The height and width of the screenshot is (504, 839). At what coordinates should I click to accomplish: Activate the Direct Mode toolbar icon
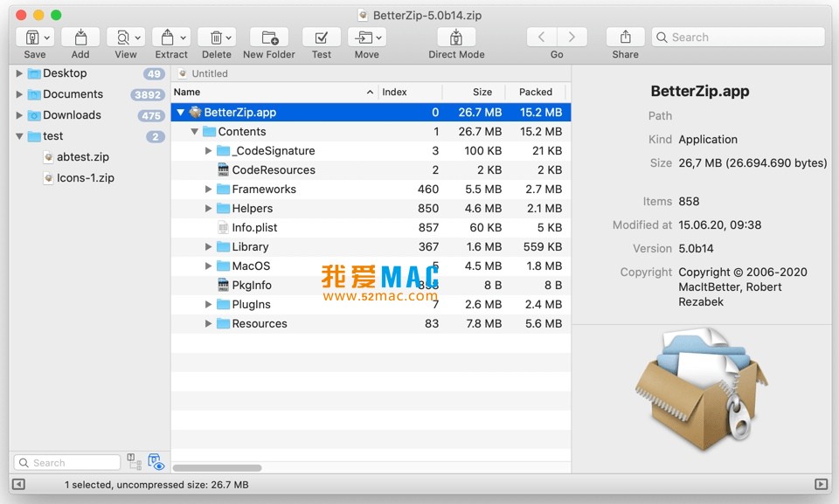click(456, 38)
